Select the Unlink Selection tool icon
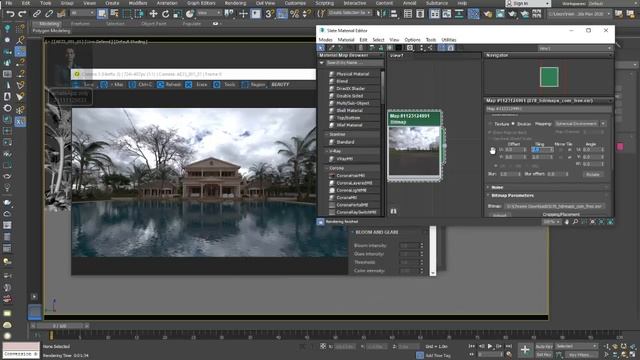 (49, 14)
